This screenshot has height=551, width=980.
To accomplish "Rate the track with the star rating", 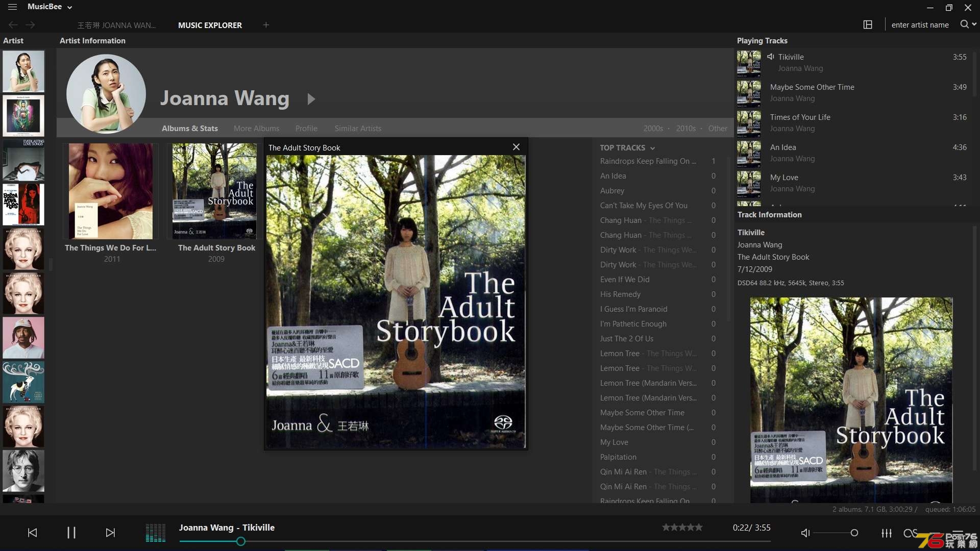I will tap(682, 528).
